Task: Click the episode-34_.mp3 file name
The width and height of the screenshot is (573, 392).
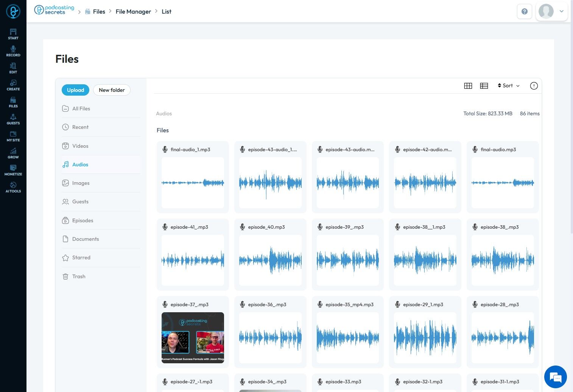Action: tap(267, 382)
